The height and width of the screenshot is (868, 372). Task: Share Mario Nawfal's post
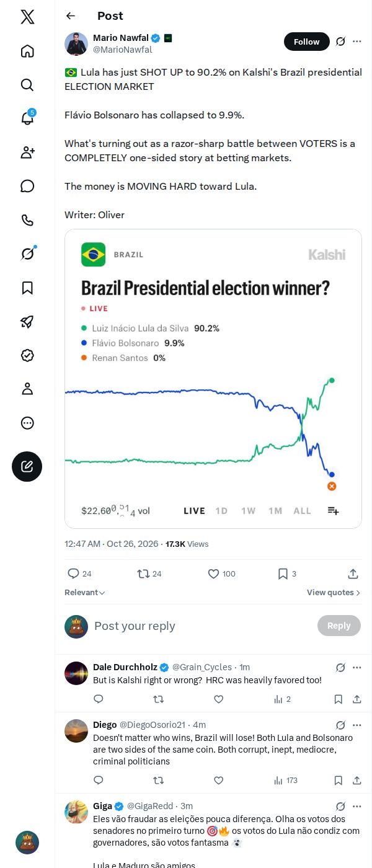point(353,573)
